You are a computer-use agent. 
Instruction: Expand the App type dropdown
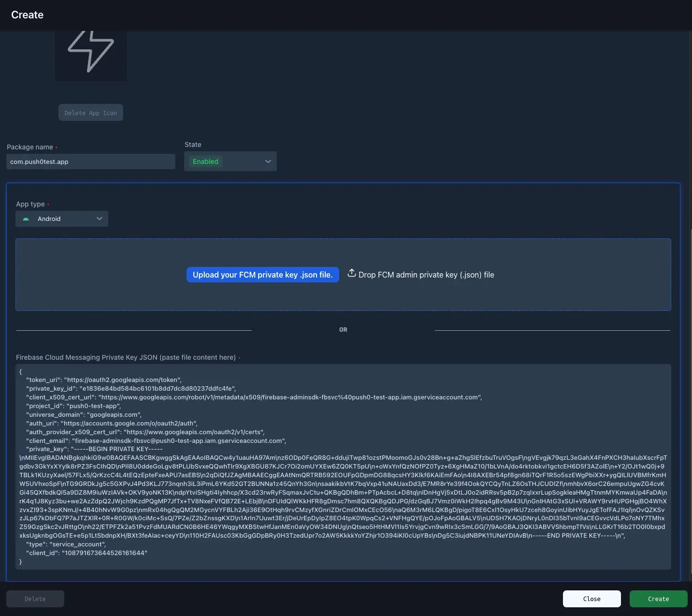point(61,219)
